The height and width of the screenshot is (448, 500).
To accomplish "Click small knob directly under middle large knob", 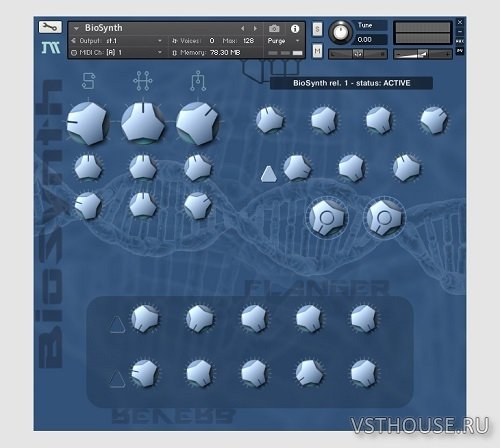I will point(143,167).
